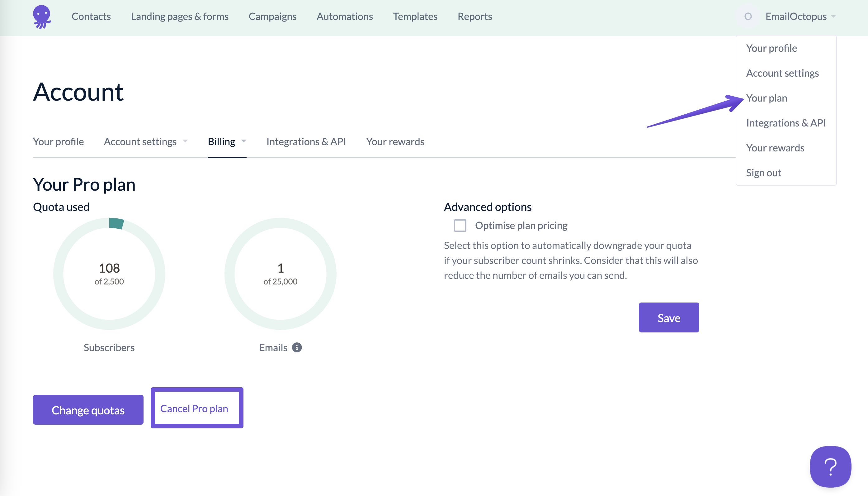This screenshot has height=496, width=868.
Task: Click the Advanced options heading
Action: [488, 207]
